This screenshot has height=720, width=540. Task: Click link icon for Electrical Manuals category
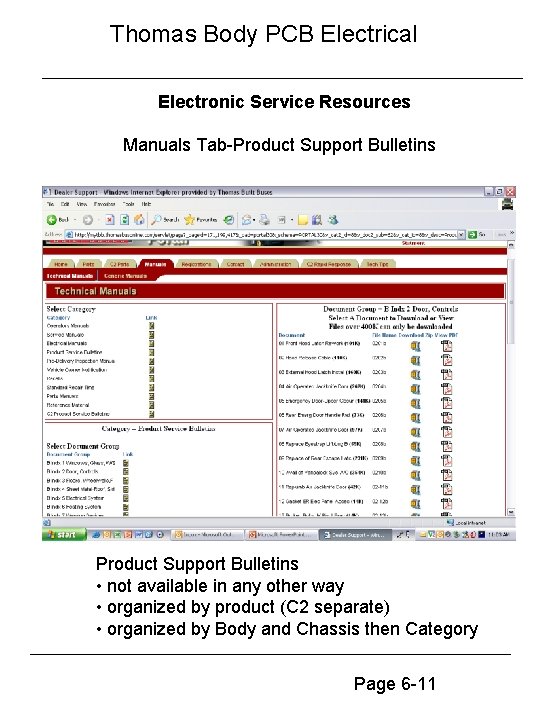tap(152, 343)
